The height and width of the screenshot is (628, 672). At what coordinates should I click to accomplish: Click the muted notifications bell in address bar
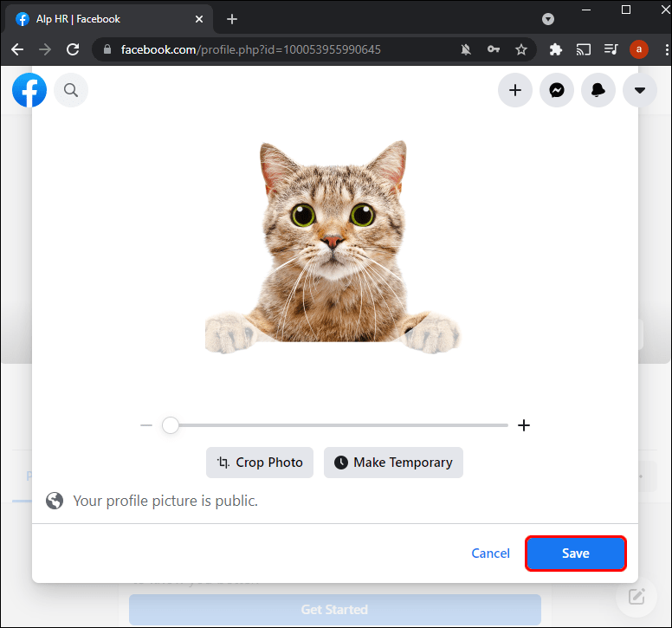click(x=466, y=49)
